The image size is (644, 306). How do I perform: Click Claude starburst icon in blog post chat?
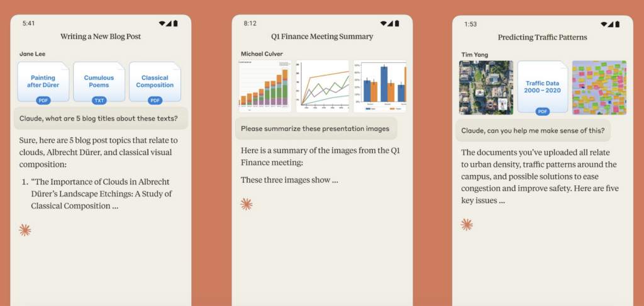(x=25, y=230)
